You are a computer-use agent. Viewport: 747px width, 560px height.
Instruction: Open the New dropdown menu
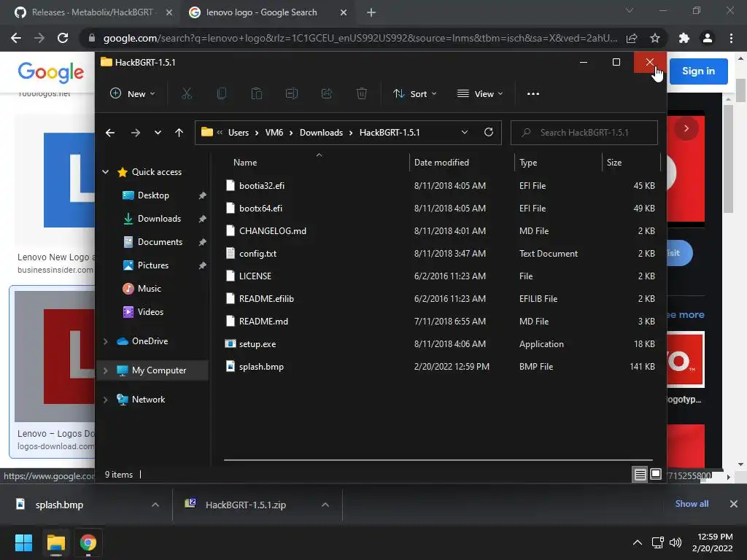click(x=133, y=94)
